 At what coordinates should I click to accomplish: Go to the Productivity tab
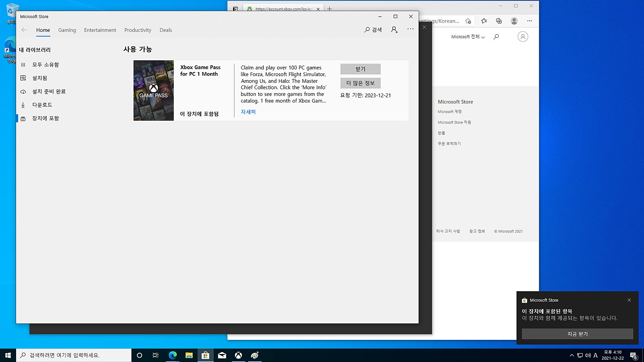(138, 30)
